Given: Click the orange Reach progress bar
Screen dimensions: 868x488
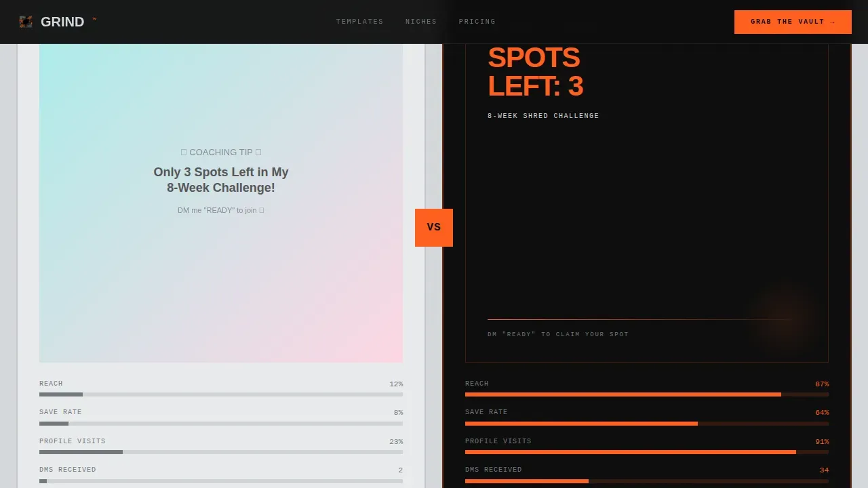Looking at the screenshot, I should point(647,394).
